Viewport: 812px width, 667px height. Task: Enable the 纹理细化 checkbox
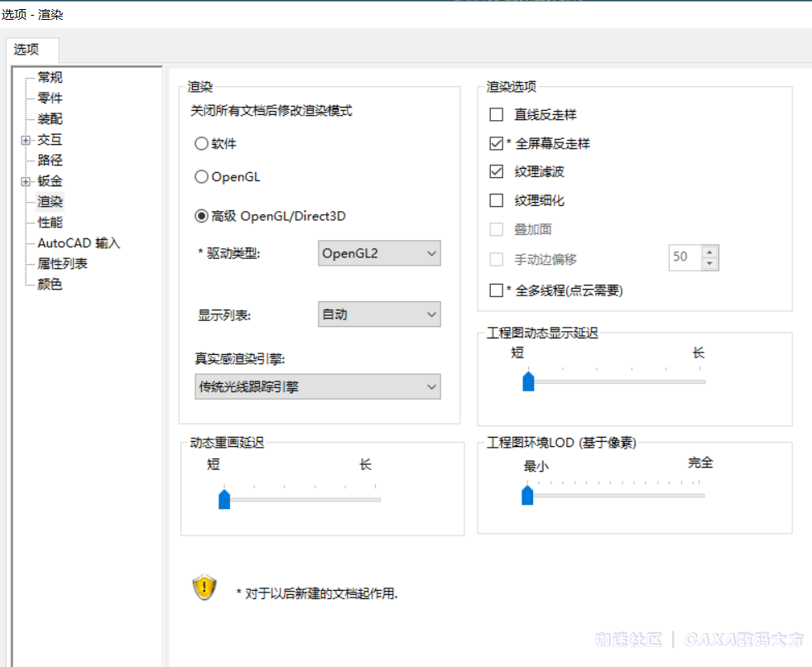point(496,200)
